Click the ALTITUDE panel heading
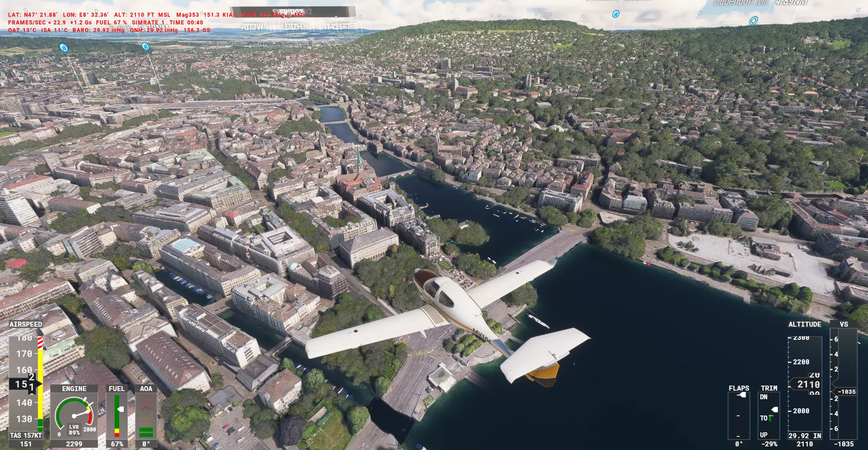This screenshot has height=450, width=868. coord(805,324)
